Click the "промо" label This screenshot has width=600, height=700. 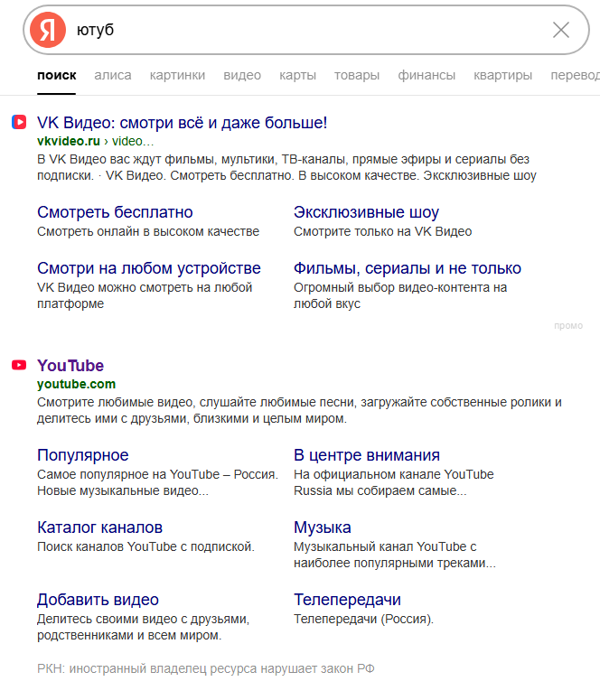pos(568,325)
